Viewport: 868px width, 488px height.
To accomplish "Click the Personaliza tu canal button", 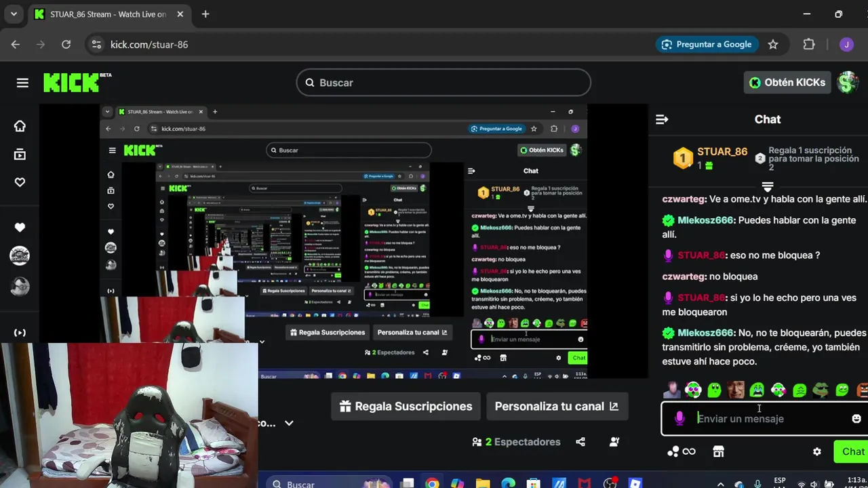I will [557, 407].
